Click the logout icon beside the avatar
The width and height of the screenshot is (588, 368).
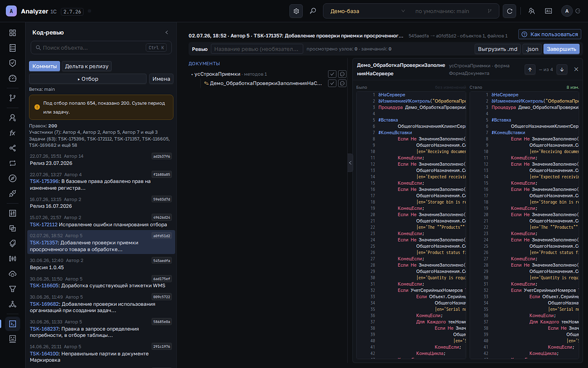(x=578, y=11)
